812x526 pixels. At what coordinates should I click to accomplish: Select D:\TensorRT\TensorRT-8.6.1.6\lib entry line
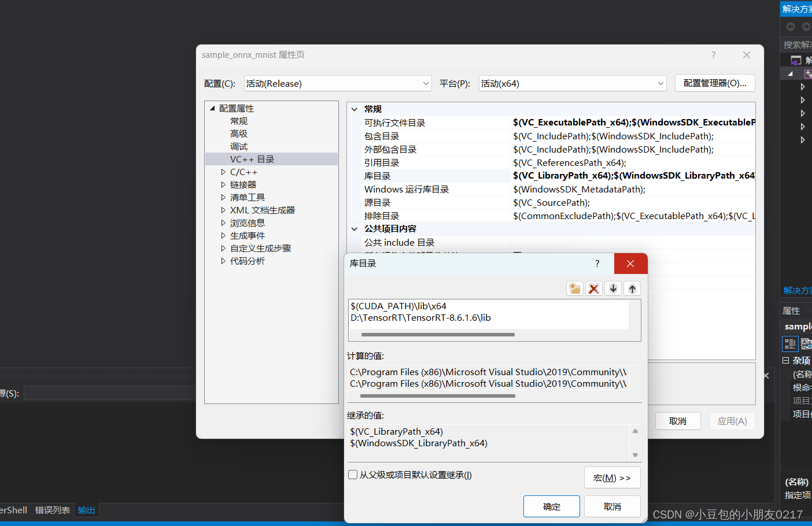tap(489, 317)
